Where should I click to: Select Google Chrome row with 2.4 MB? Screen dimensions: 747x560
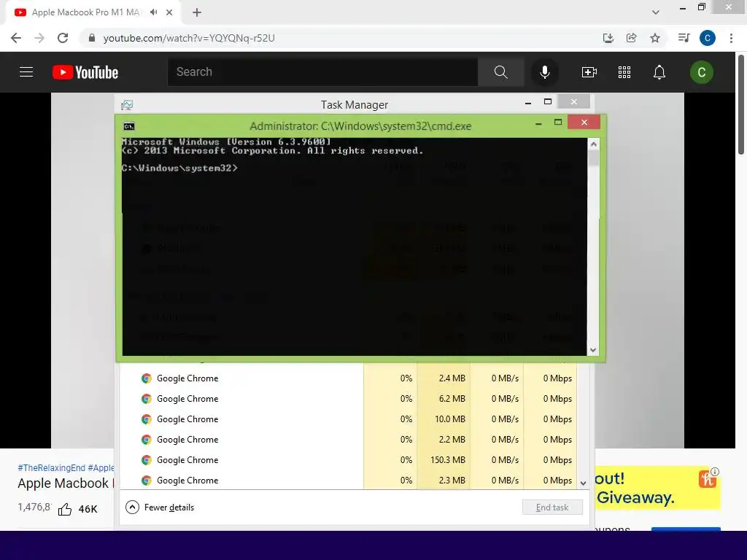(348, 378)
